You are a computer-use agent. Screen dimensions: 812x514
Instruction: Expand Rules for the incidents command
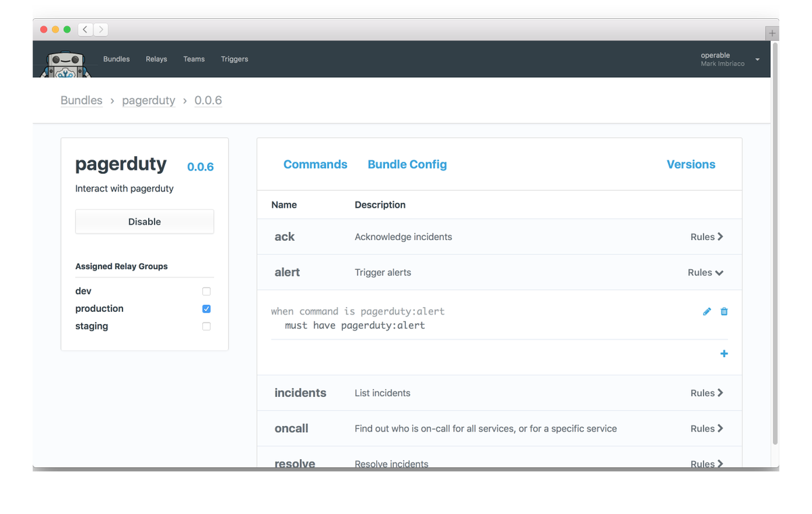707,393
